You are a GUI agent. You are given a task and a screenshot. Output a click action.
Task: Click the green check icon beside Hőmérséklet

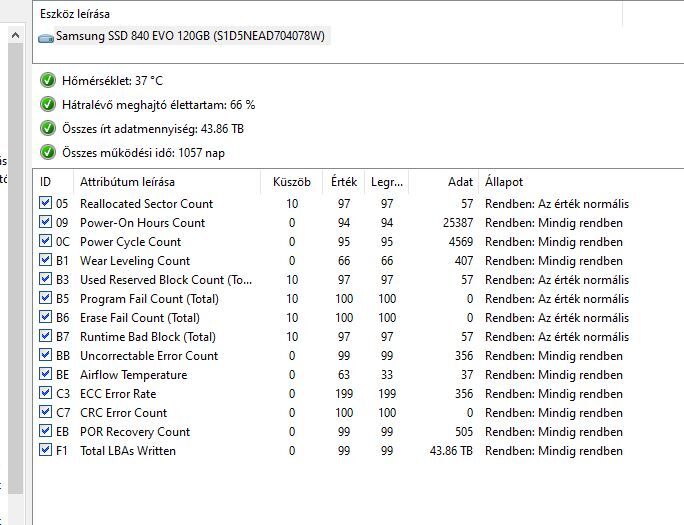(x=48, y=80)
